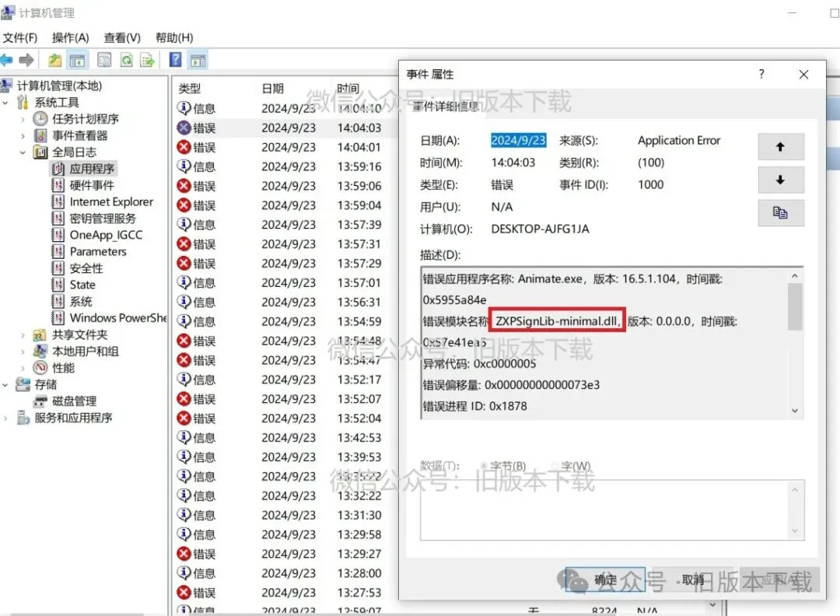Expand the 任务计划程序 tree node
This screenshot has width=840, height=616.
pyautogui.click(x=23, y=119)
